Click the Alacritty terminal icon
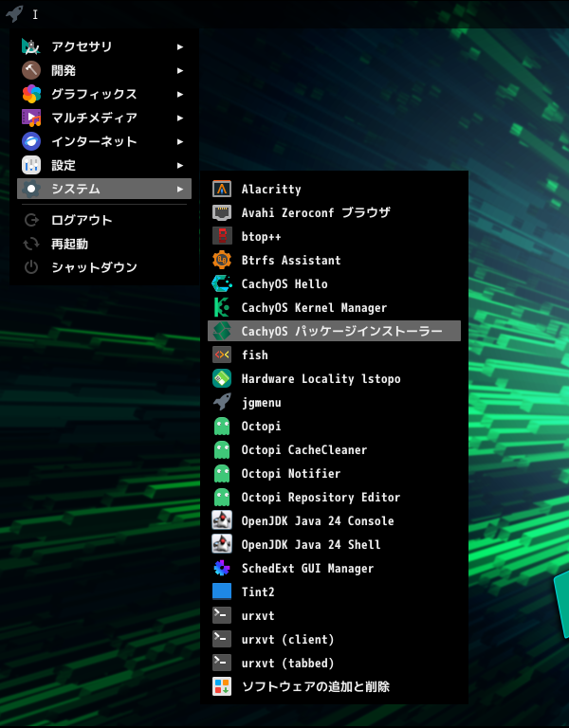569x728 pixels. click(x=222, y=189)
